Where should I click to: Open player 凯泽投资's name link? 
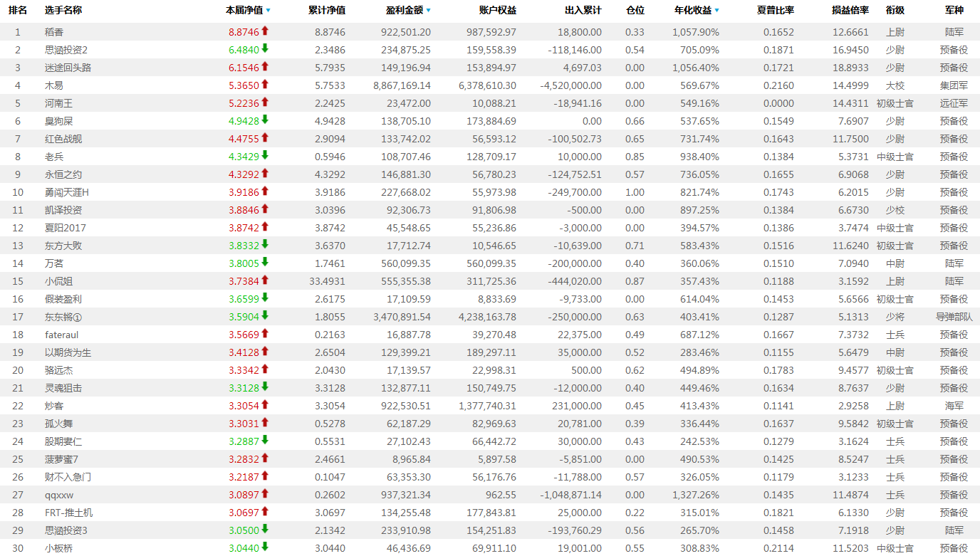[63, 210]
